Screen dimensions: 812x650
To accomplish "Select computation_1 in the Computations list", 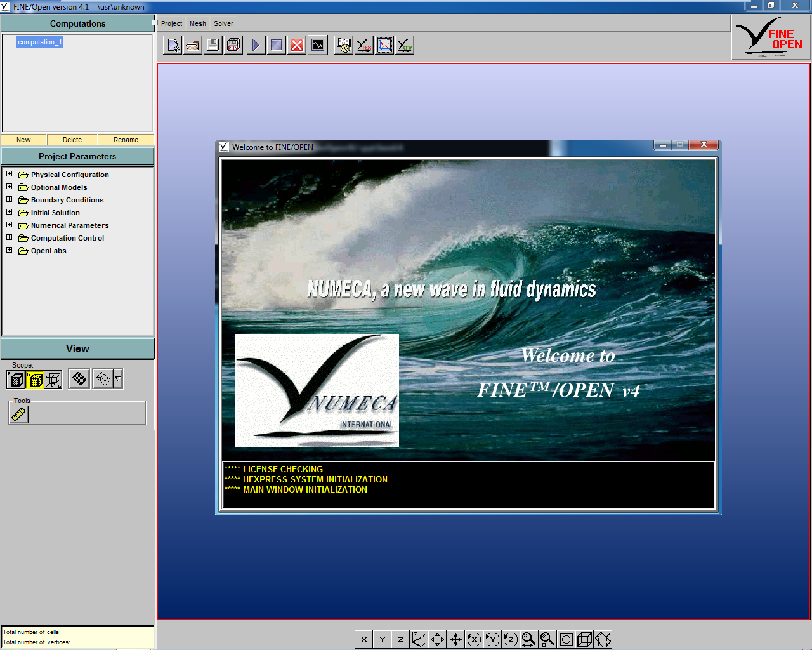I will 40,42.
